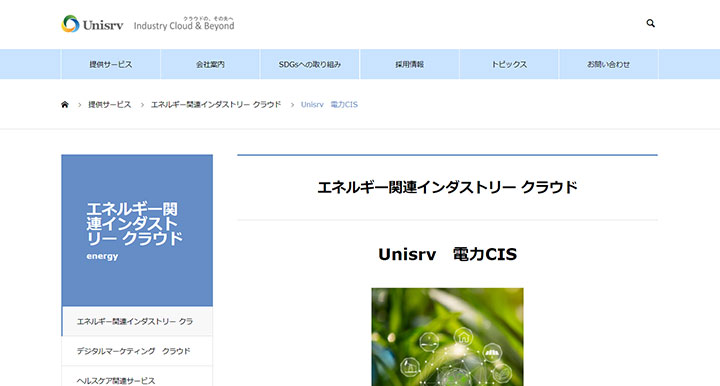720x386 pixels.
Task: Open the 採用情報 navigation item
Action: coord(410,64)
